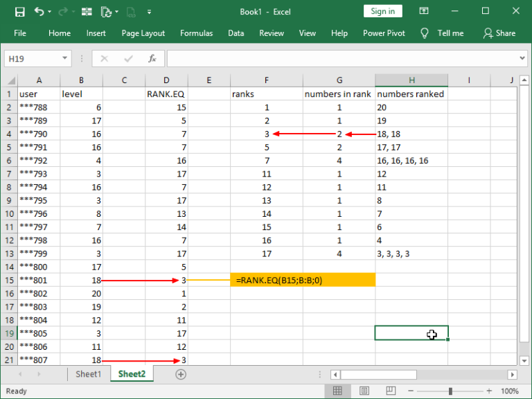The image size is (532, 399).
Task: Click the Undo arrow icon
Action: point(39,12)
